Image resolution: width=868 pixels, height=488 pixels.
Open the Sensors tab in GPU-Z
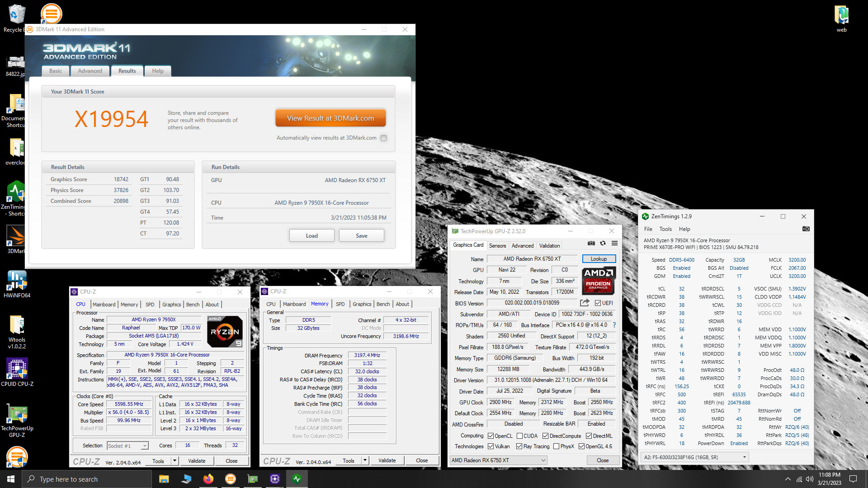[x=497, y=246]
